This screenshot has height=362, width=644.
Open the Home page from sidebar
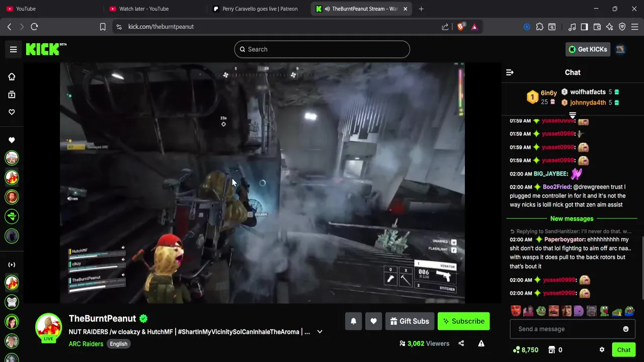(12, 76)
